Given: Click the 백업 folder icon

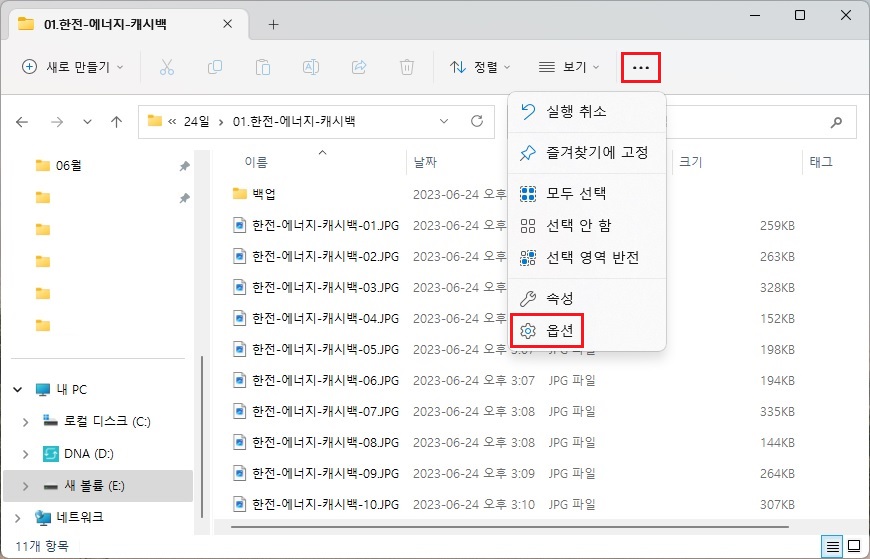Looking at the screenshot, I should coord(239,194).
